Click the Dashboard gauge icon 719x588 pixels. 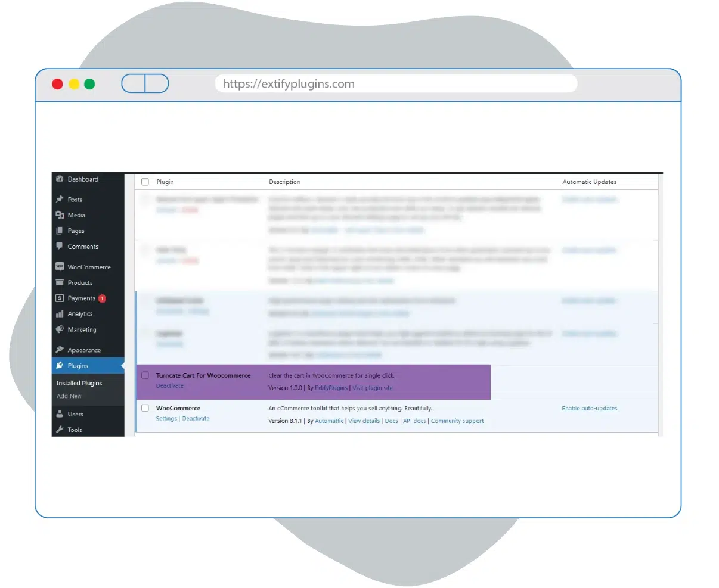point(60,179)
